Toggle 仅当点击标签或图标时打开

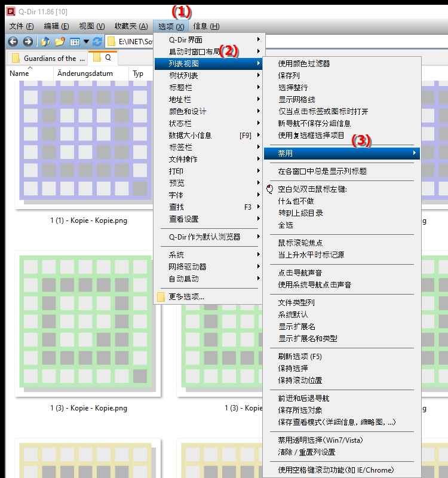(x=342, y=111)
